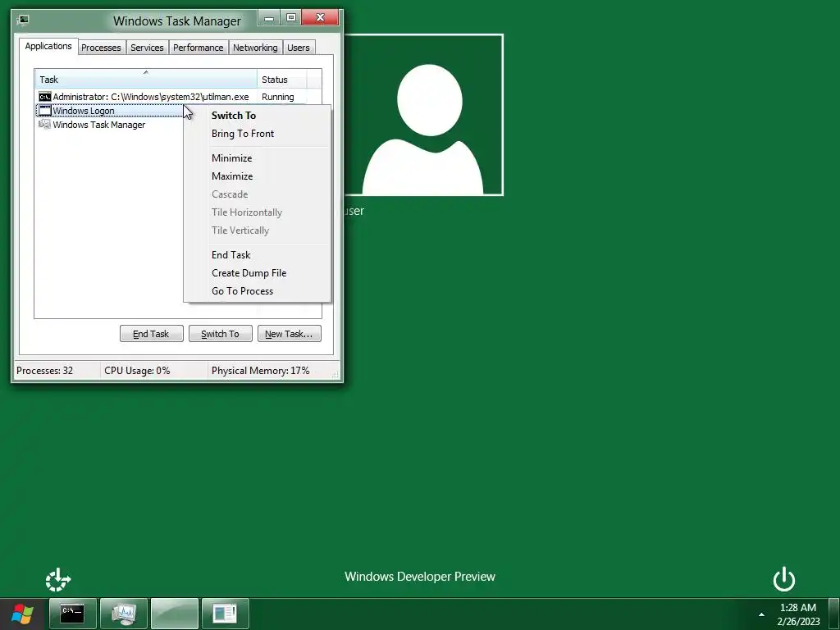
Task: Click the utilman.exe command prompt row icon
Action: (45, 97)
